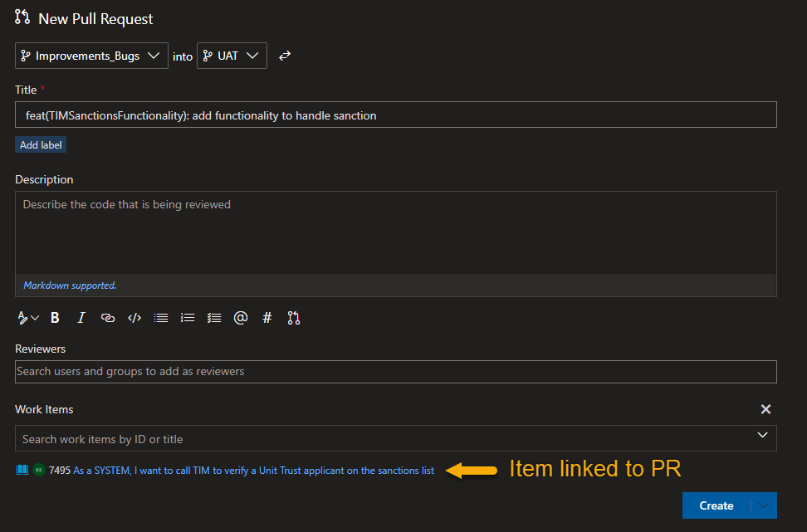Expand the work items search dropdown arrow
This screenshot has width=807, height=532.
click(x=763, y=435)
